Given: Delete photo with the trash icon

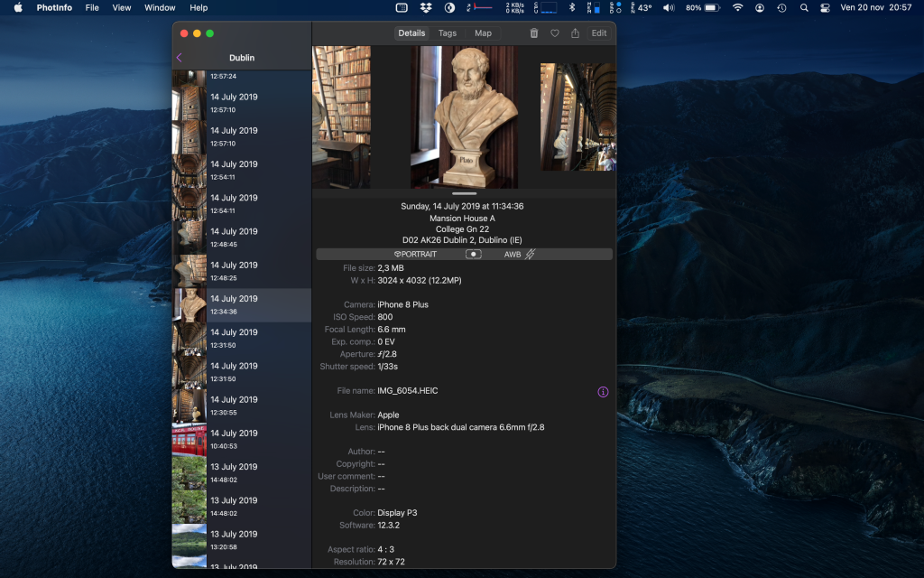Looking at the screenshot, I should (x=533, y=33).
